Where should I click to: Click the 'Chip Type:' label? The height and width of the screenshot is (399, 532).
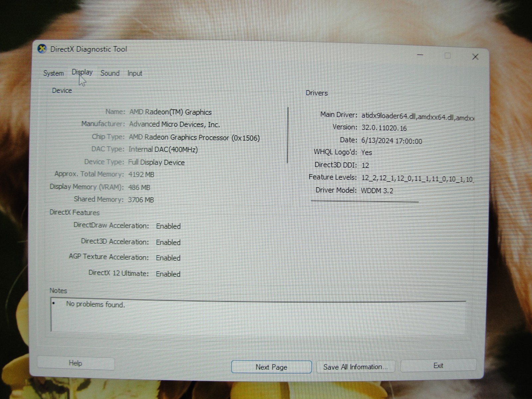pos(108,137)
